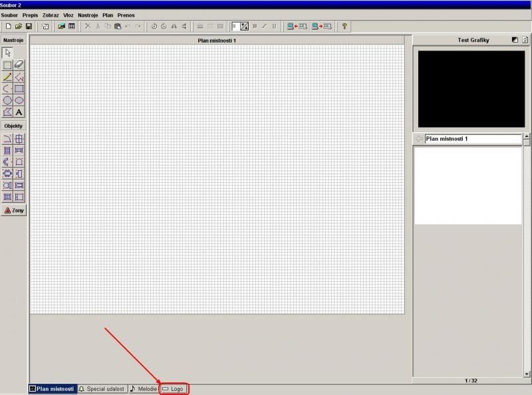Select the eraser tool

[19, 65]
